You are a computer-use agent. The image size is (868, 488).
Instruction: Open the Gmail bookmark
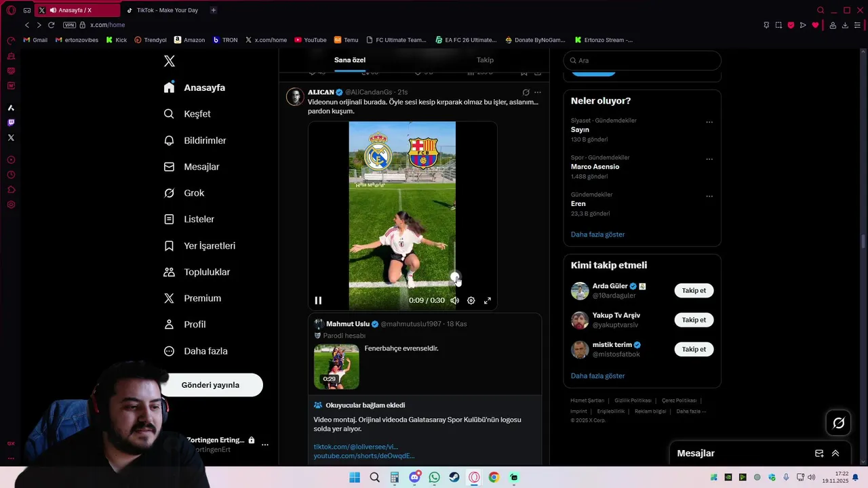tap(35, 40)
